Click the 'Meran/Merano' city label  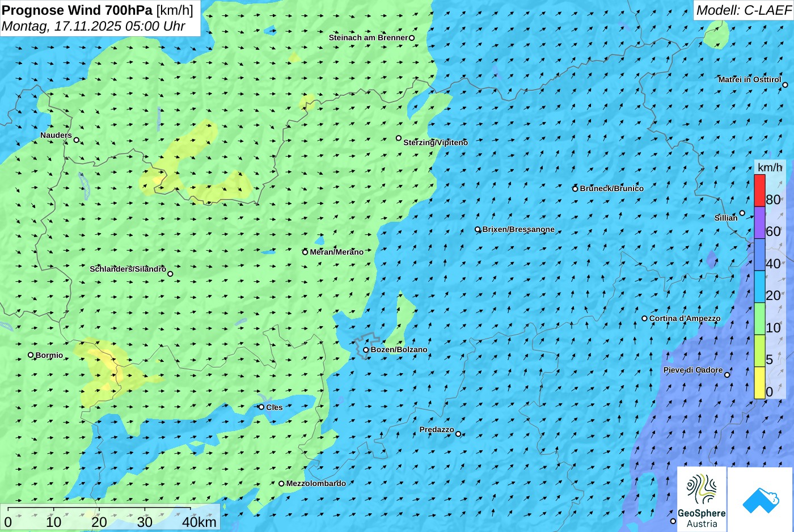336,252
